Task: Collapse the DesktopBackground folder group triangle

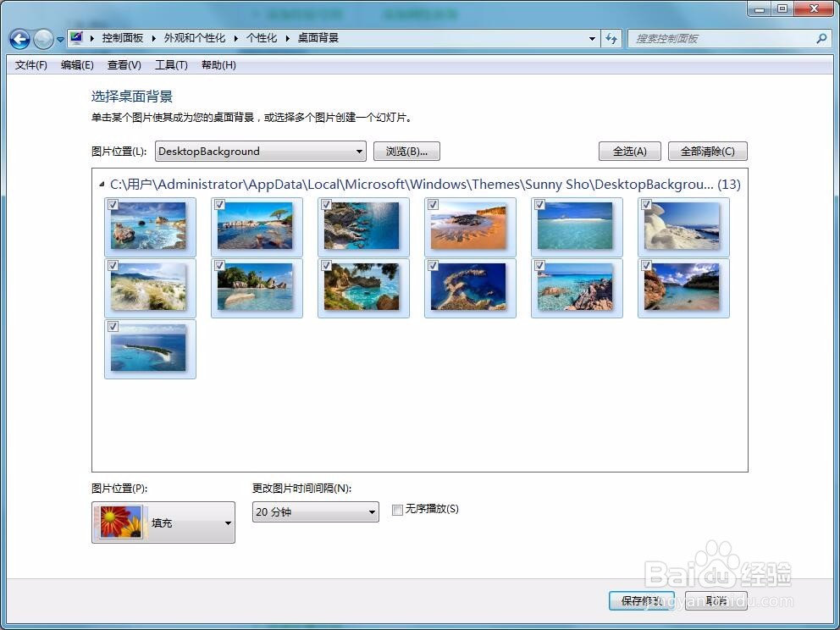Action: [x=102, y=185]
